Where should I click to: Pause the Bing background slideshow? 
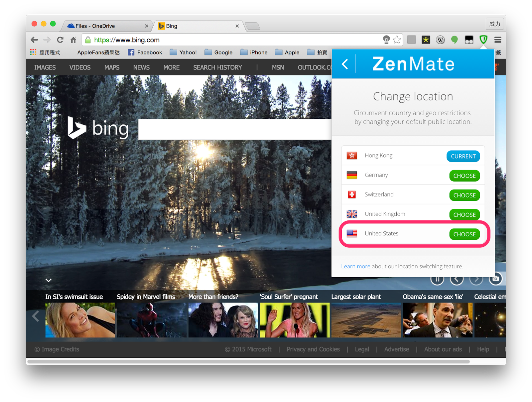(x=437, y=279)
